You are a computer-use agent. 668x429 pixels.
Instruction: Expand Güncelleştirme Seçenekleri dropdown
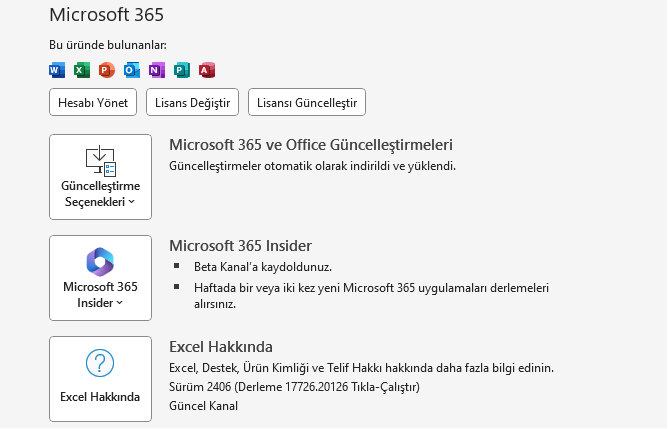[101, 177]
